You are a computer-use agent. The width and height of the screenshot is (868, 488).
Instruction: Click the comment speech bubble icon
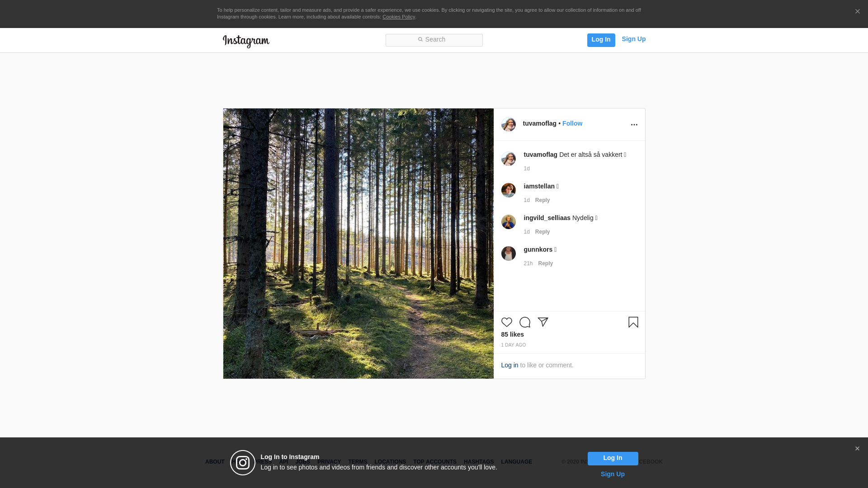click(524, 322)
